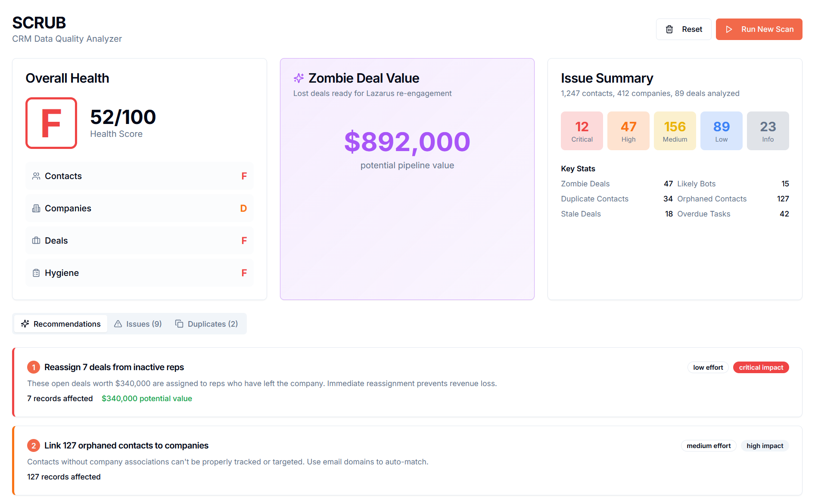Click the play icon on Run New Scan
The height and width of the screenshot is (504, 815).
pyautogui.click(x=729, y=29)
